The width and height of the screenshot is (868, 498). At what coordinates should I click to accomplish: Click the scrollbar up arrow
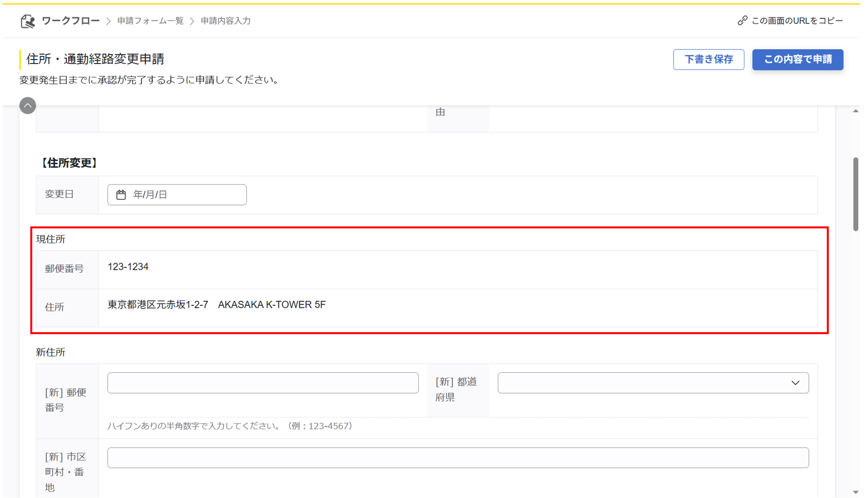856,111
